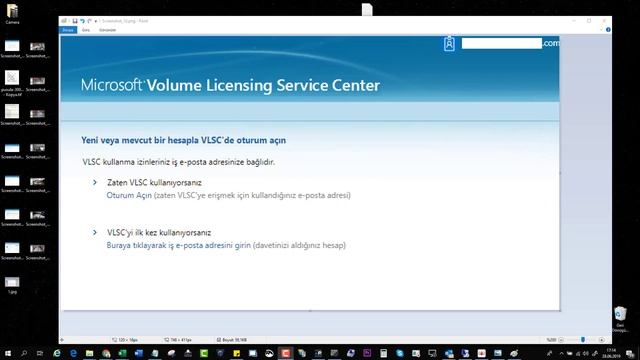Viewport: 640px width, 360px height.
Task: Select the Camera folder on the desktop
Action: [x=12, y=13]
